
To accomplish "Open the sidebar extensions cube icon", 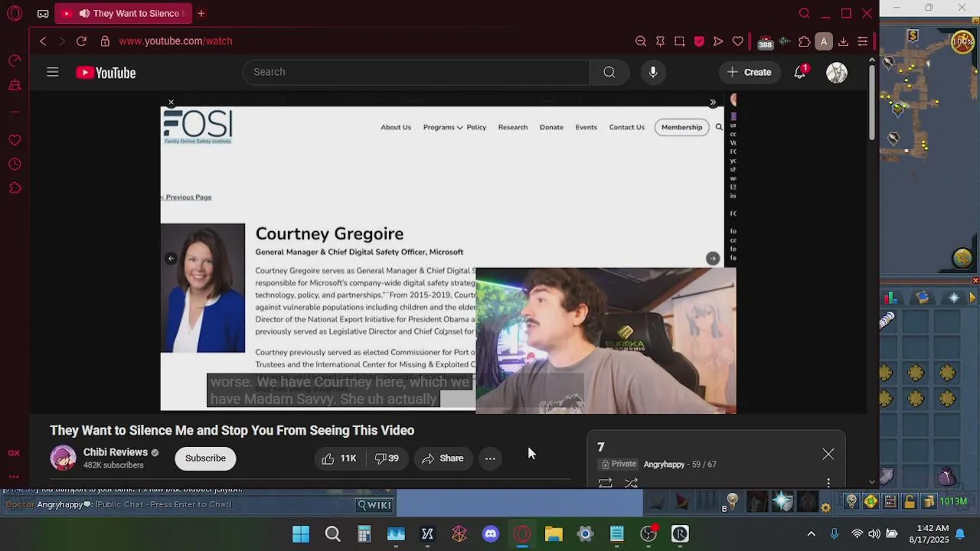I will pos(15,188).
